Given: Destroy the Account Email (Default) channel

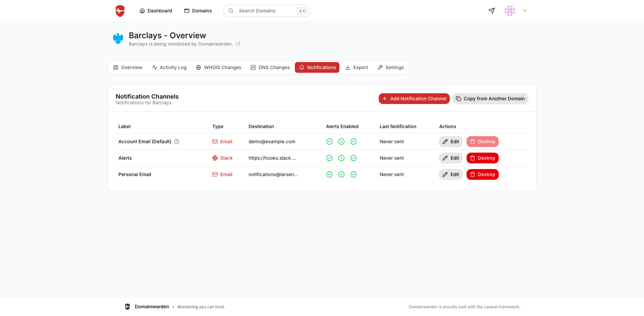Looking at the screenshot, I should (482, 142).
